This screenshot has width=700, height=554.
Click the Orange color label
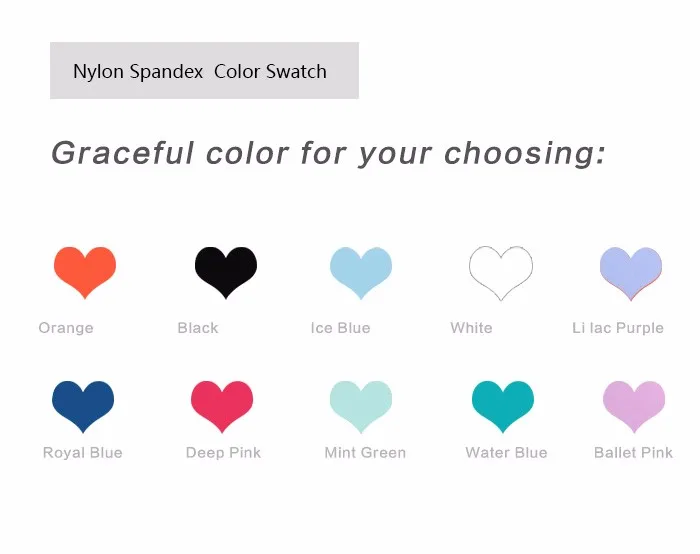pos(66,328)
